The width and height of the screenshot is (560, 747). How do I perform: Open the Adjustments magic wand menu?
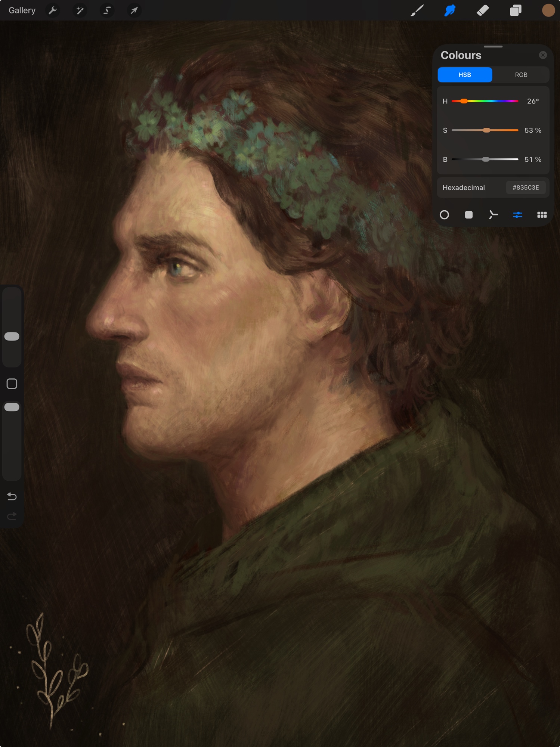pyautogui.click(x=80, y=10)
